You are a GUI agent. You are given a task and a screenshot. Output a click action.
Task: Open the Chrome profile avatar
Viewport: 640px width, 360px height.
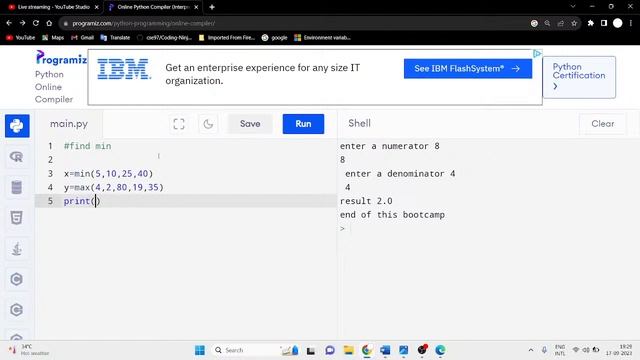pyautogui.click(x=618, y=23)
